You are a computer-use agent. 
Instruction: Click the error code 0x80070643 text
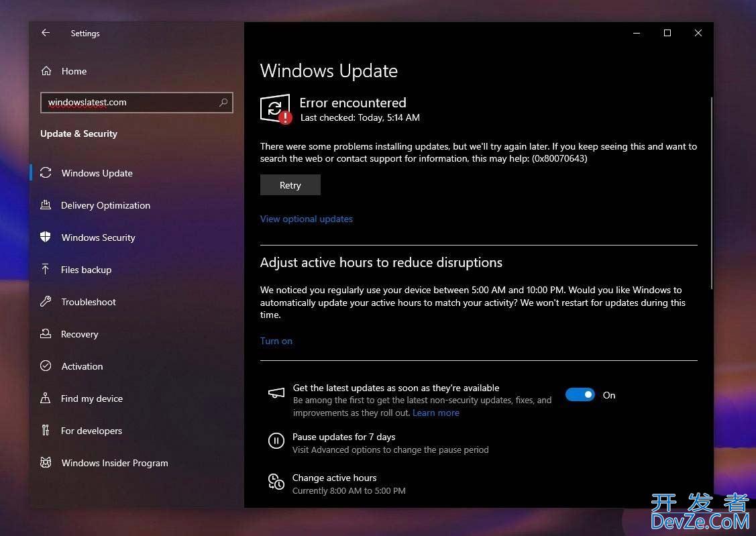coord(559,158)
